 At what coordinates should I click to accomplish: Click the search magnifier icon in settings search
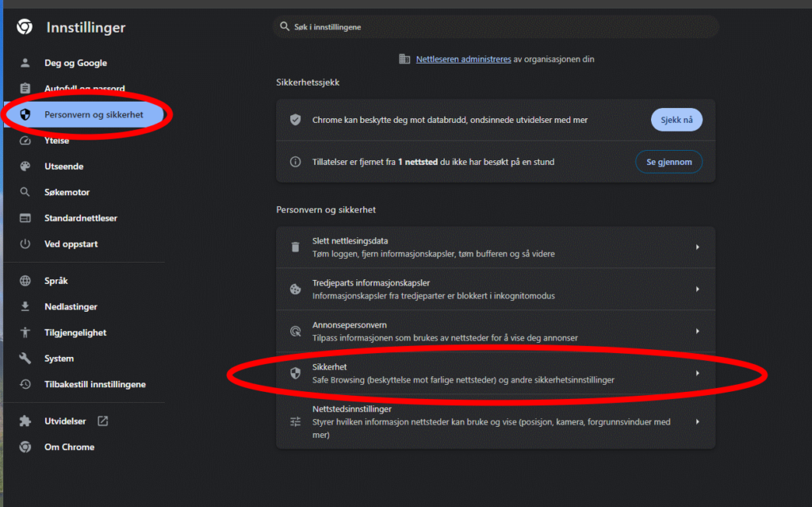285,26
